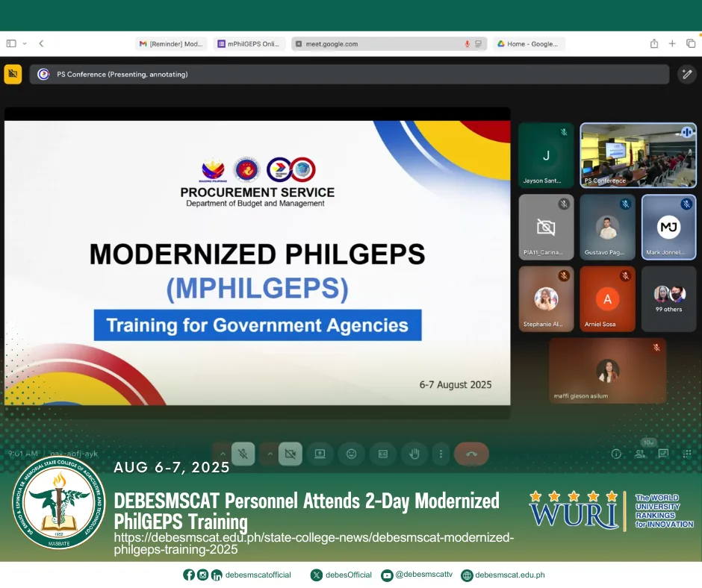Click the muted mic icon on Mark Jonnel's tile

(686, 204)
